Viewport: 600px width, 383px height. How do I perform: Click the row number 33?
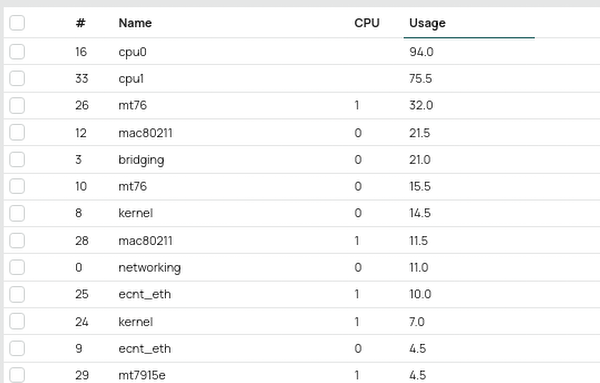(82, 78)
